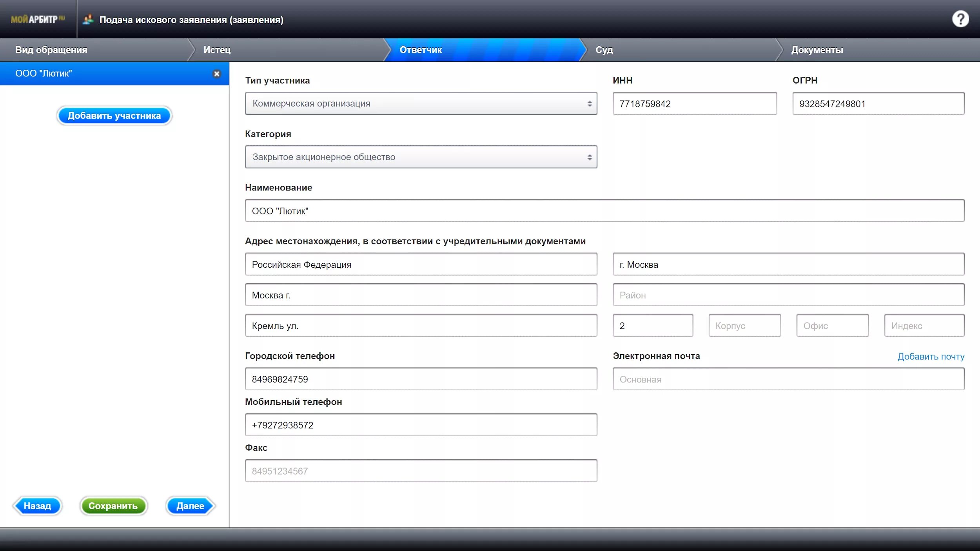
Task: Open the Категория dropdown
Action: [x=421, y=157]
